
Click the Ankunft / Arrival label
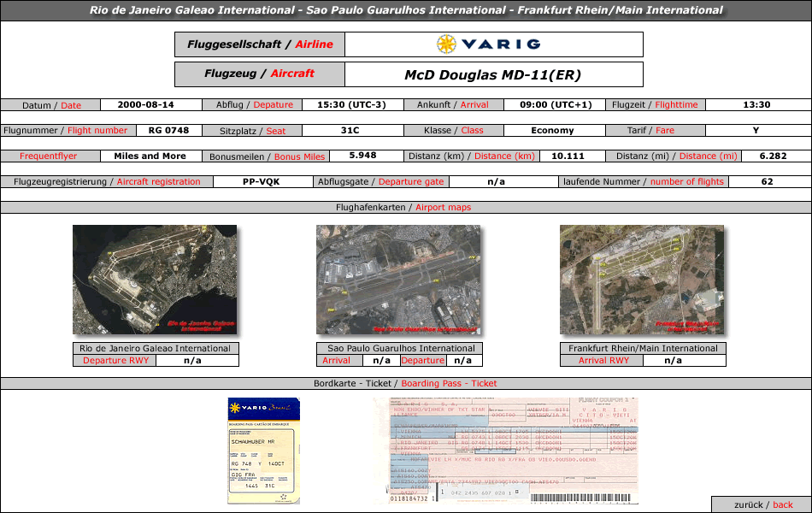[453, 104]
